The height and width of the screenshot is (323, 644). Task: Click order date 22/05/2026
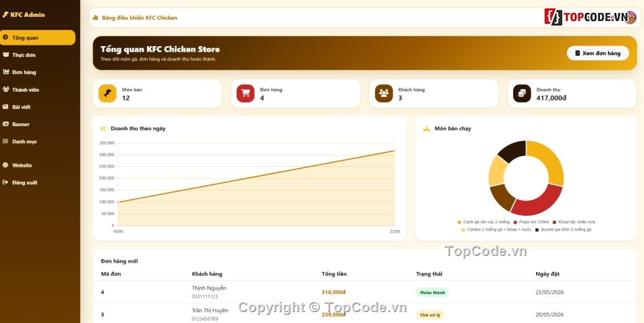550,292
